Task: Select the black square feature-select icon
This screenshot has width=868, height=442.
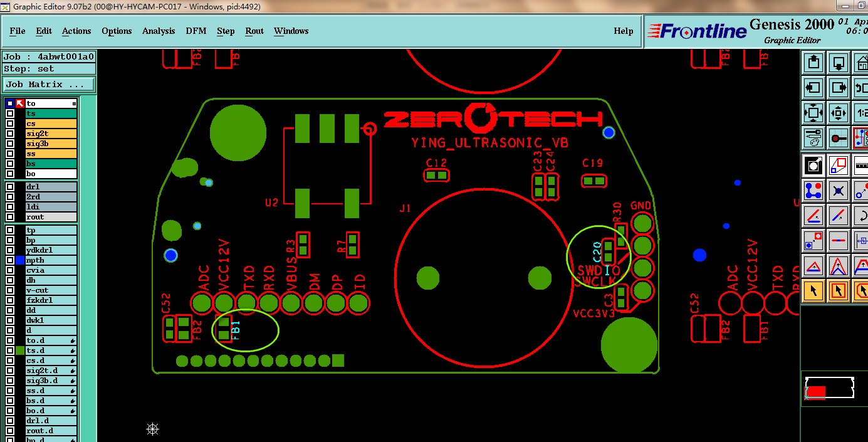Action: pyautogui.click(x=813, y=166)
